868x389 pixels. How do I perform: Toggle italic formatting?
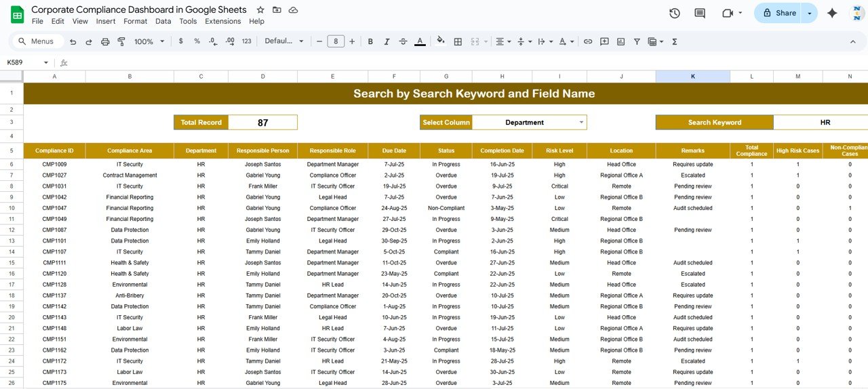coord(387,41)
